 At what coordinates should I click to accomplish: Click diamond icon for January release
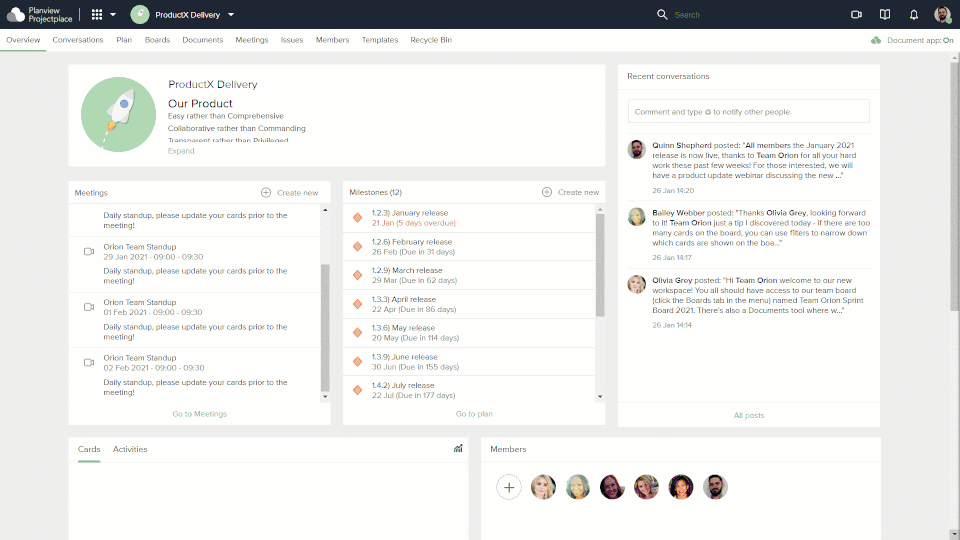click(x=358, y=217)
